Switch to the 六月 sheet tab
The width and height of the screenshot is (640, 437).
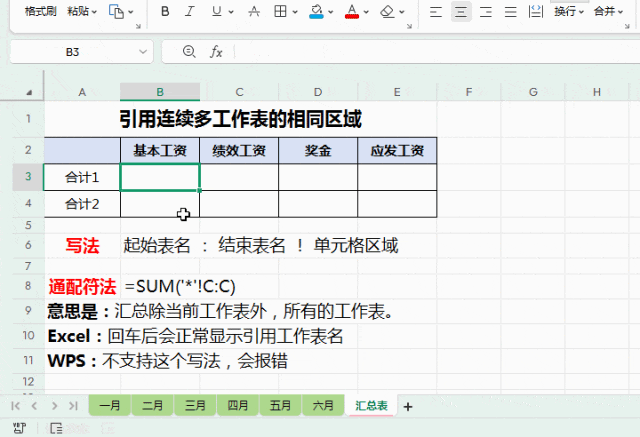[x=323, y=405]
